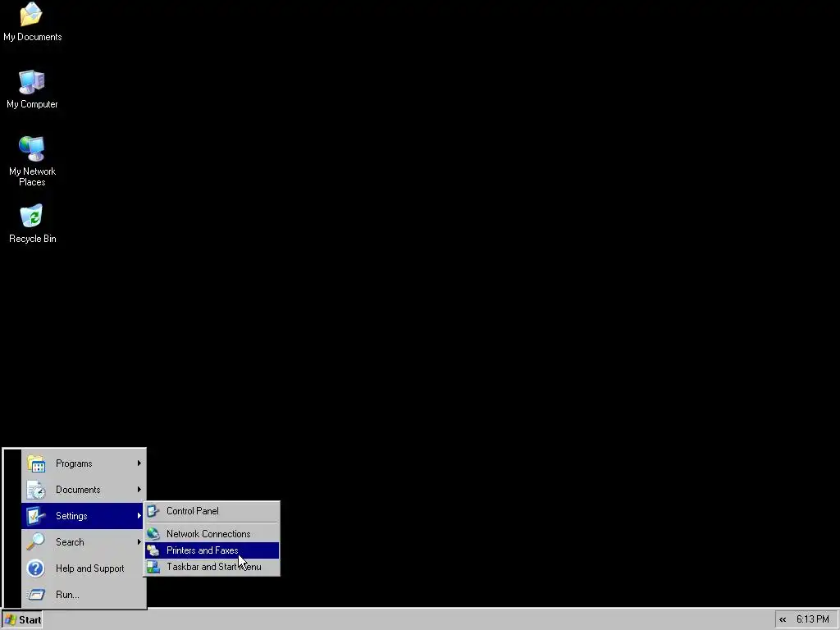
Task: Click the Network Connections globe icon
Action: tap(153, 533)
